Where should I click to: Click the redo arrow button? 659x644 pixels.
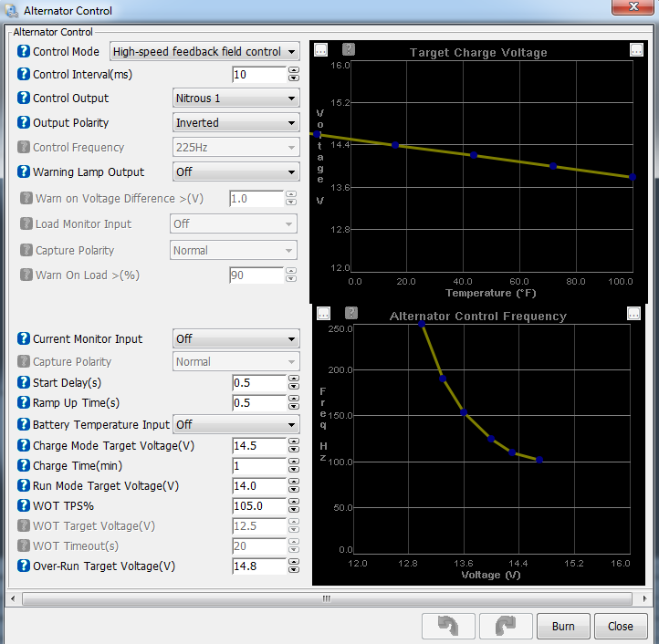(x=505, y=626)
